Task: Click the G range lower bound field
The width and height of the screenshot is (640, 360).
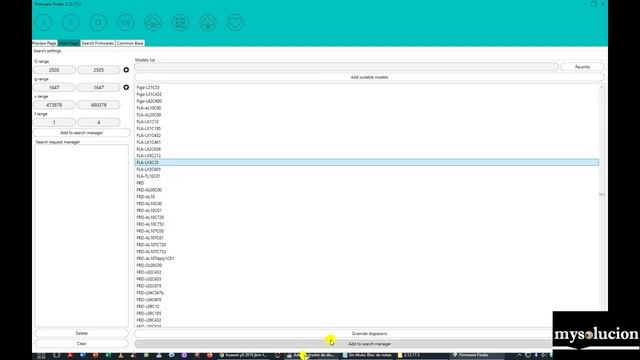Action: point(54,70)
